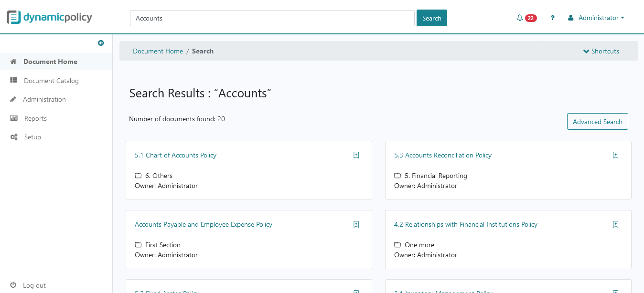Click the Document Catalog list icon
This screenshot has height=293, width=644.
(13, 81)
